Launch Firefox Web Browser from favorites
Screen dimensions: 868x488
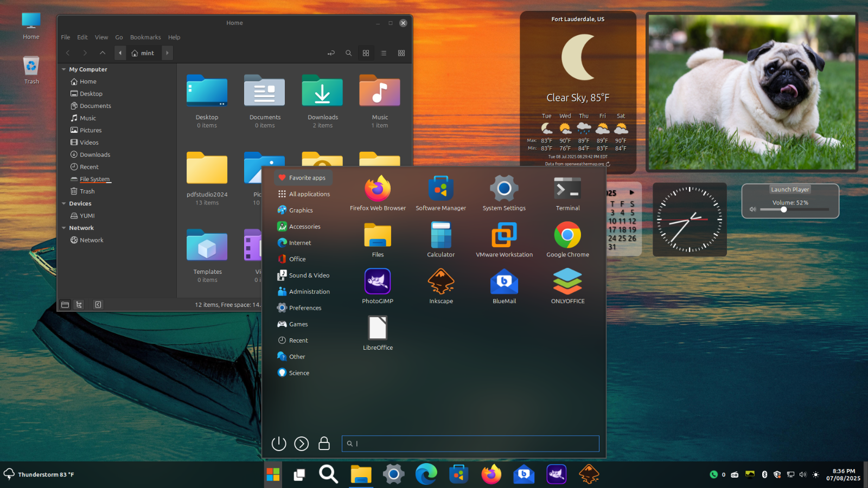click(x=378, y=193)
